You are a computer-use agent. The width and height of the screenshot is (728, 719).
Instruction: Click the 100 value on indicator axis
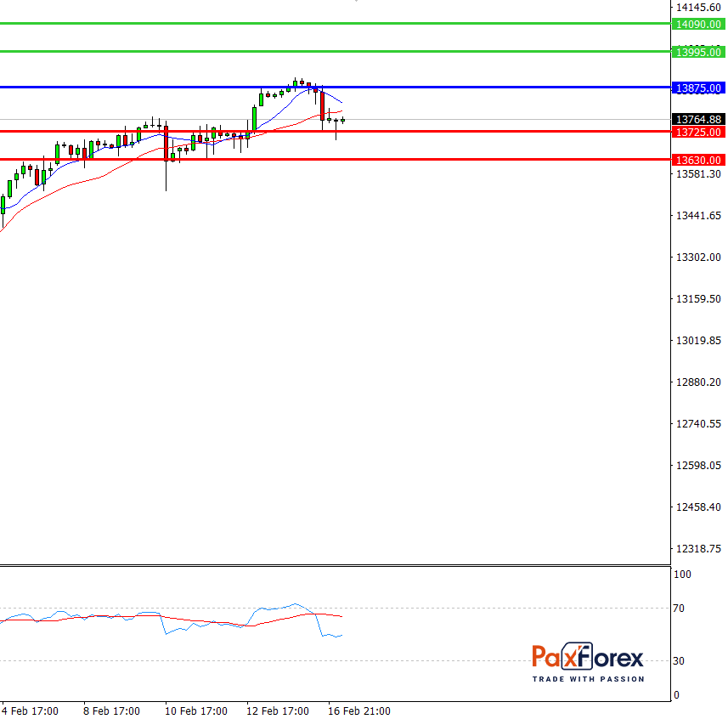[x=683, y=575]
